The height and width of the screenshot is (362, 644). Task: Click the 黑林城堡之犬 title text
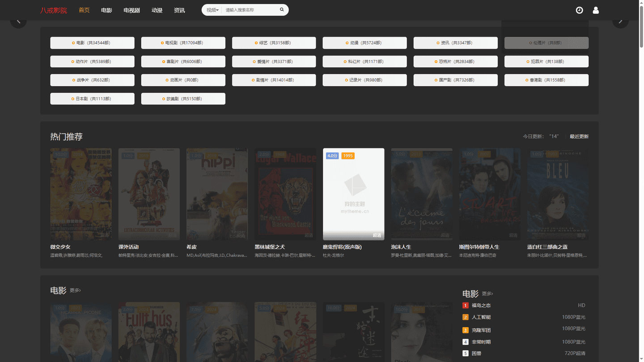coord(270,247)
